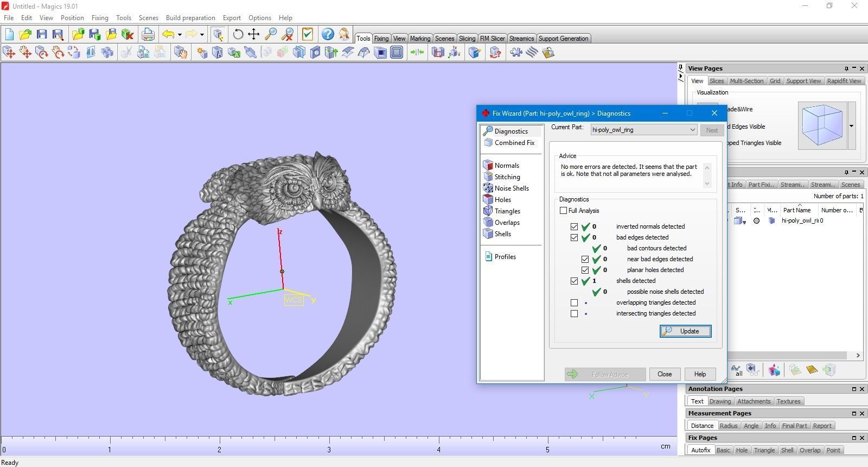Select the Rotate view tool icon
The image size is (868, 467).
[x=238, y=35]
